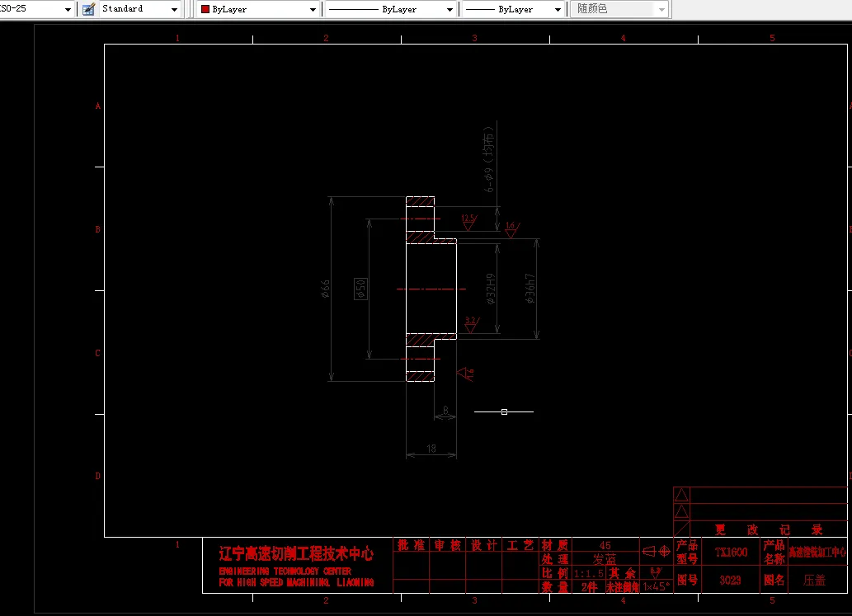This screenshot has height=616, width=852.
Task: Click the 设计 title block header
Action: point(483,545)
